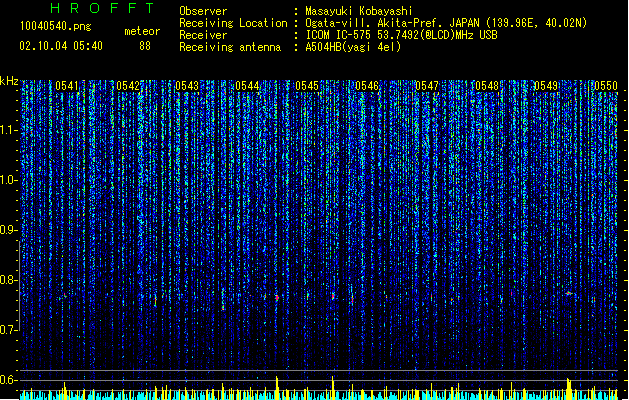Screen dimensions: 629x400
Task: Click the HROFFT title text
Action: pyautogui.click(x=103, y=8)
